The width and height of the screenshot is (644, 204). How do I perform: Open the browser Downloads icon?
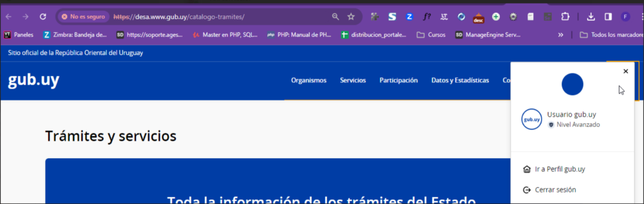pos(591,17)
